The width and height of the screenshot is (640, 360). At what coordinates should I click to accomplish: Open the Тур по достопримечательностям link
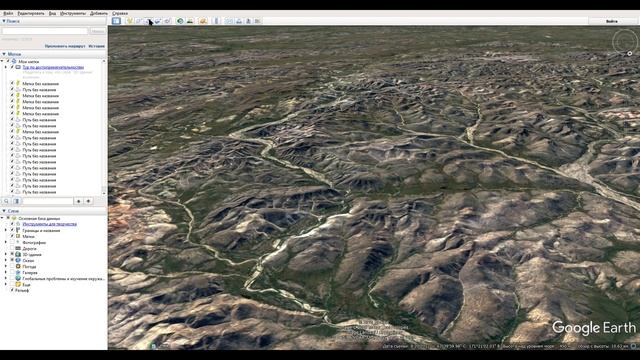[53, 67]
